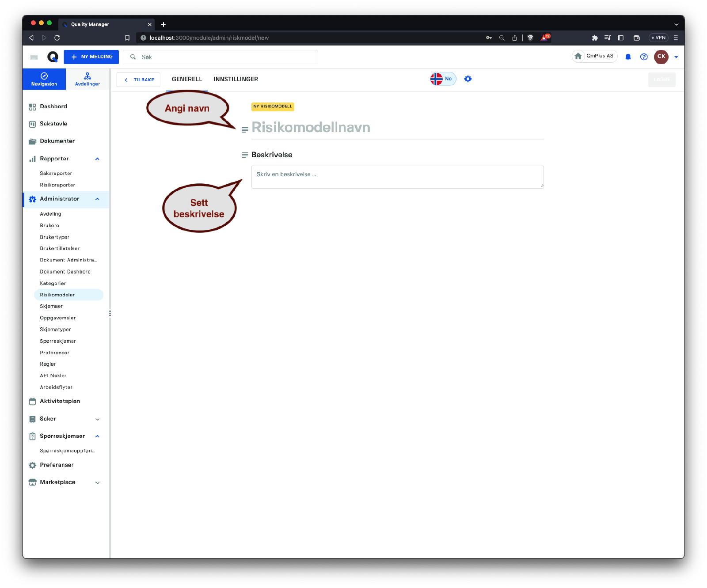Toggle the Norwegian language switch
707x588 pixels.
coord(443,79)
